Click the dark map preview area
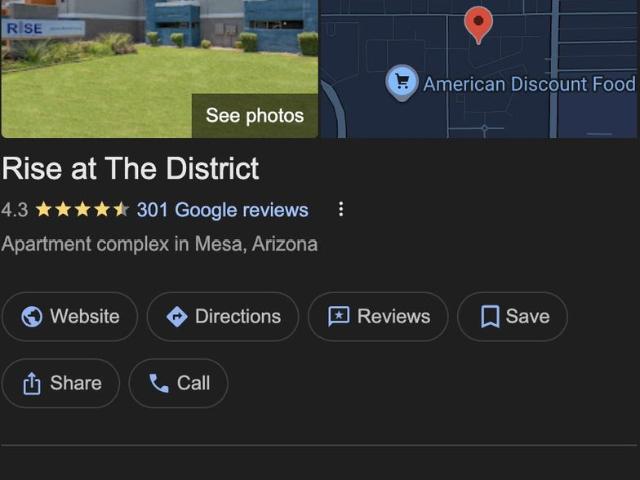This screenshot has height=480, width=640. pos(478,69)
